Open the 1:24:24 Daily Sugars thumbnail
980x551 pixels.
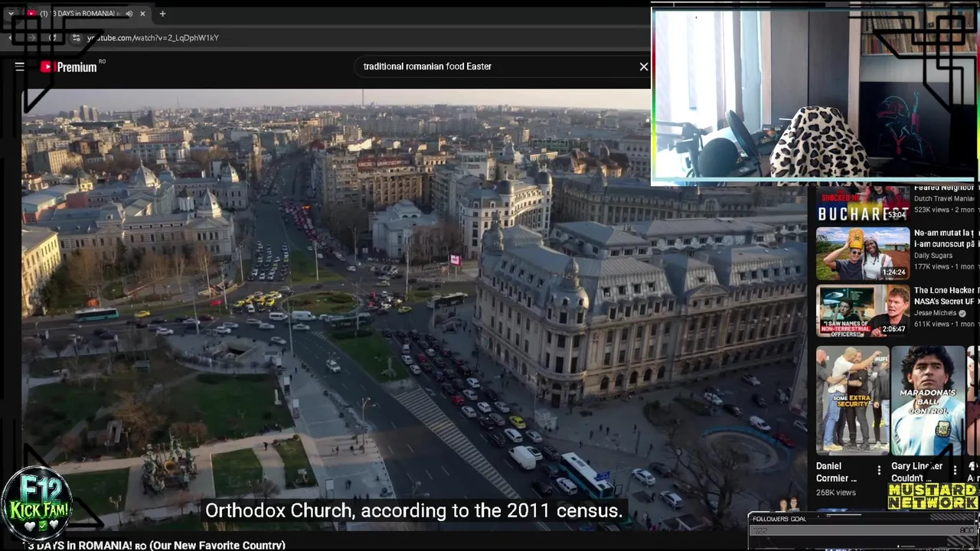point(863,253)
